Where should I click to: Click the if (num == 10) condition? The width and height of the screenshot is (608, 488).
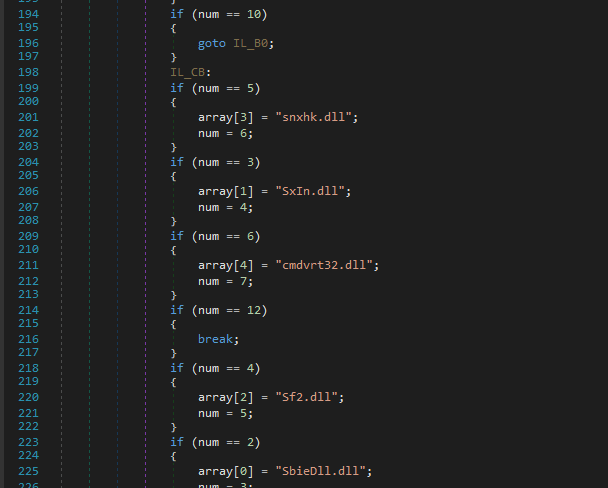point(219,14)
